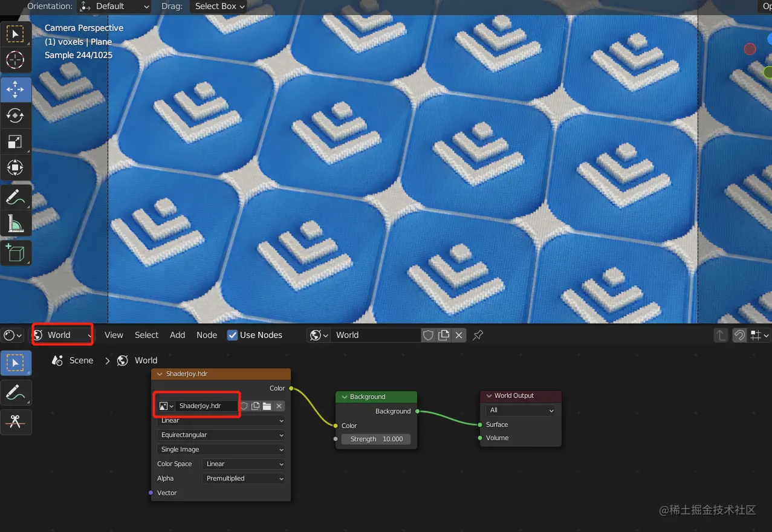This screenshot has width=772, height=532.
Task: Click the parent node tree arrow
Action: pyautogui.click(x=721, y=336)
